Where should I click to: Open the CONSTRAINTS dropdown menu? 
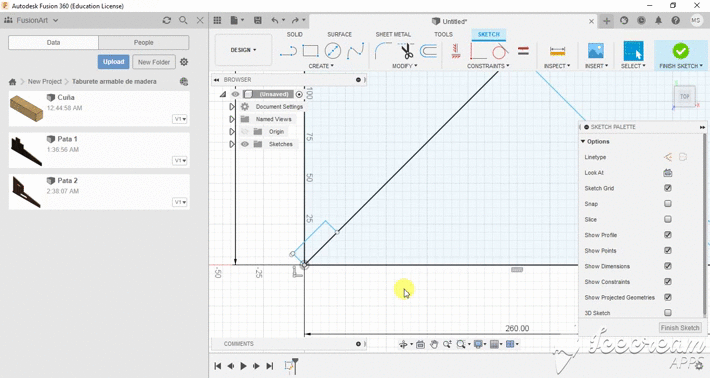(x=488, y=66)
